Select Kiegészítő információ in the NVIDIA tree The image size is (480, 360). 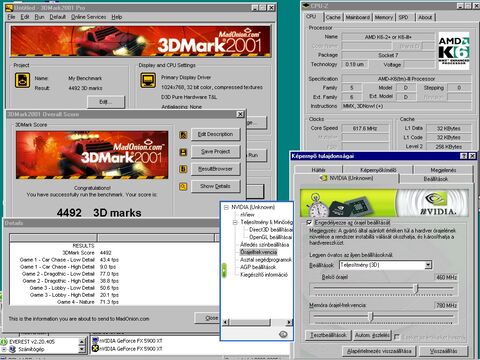pyautogui.click(x=264, y=275)
